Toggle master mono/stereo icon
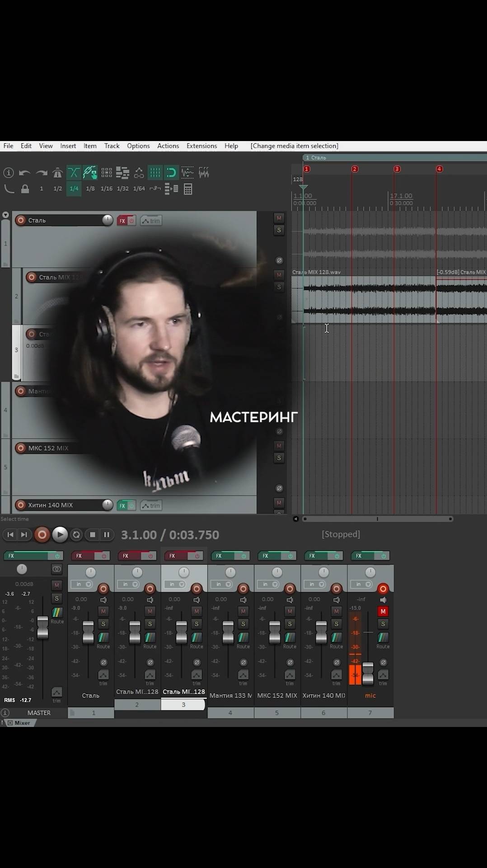Viewport: 487px width, 868px height. pos(56,569)
